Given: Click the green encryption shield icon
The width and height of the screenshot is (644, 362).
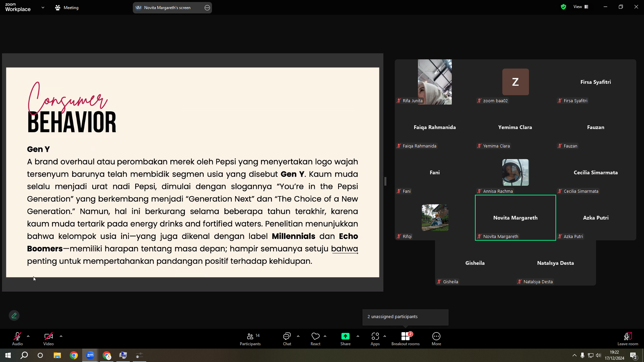Looking at the screenshot, I should [x=563, y=7].
